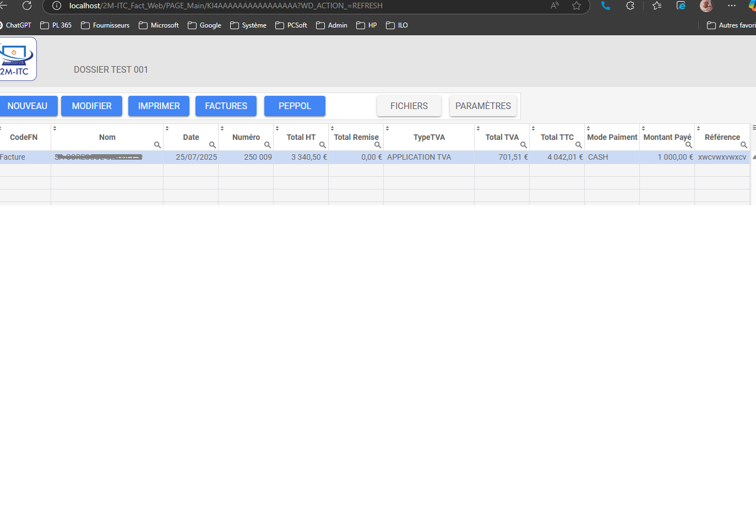Select the cell with reference xwcvwxvwxcv

coord(722,157)
